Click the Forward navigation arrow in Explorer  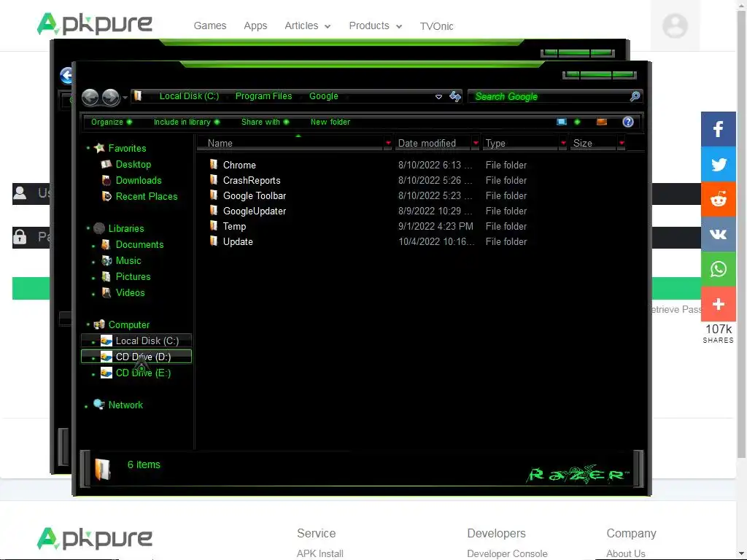[111, 97]
